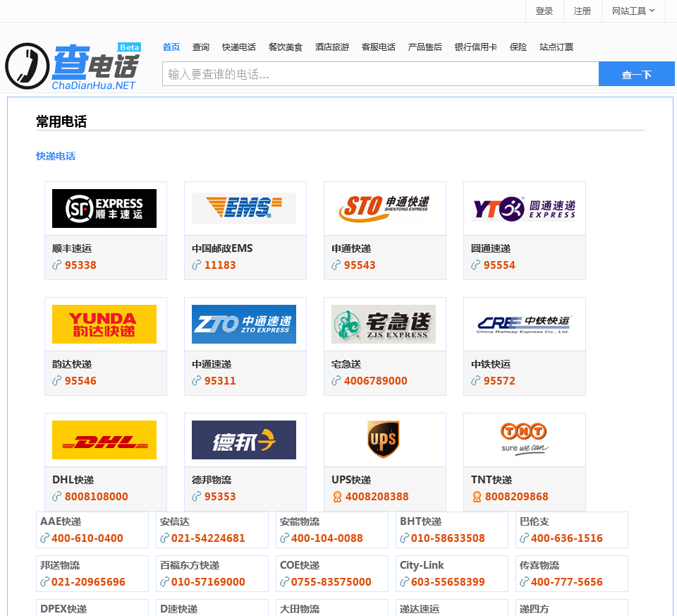Open the ChaDianHua.NET site logo
The width and height of the screenshot is (677, 616).
tap(73, 66)
